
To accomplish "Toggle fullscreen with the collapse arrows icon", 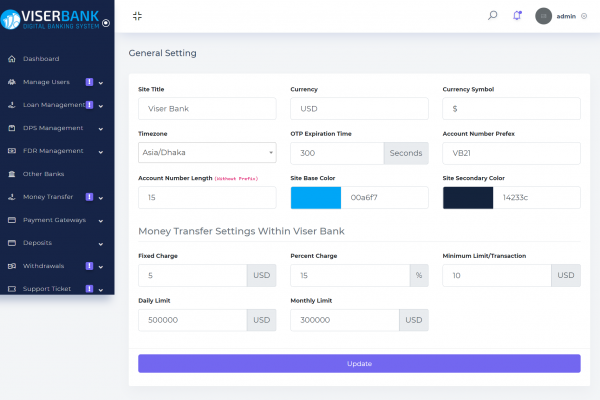I will click(x=137, y=16).
